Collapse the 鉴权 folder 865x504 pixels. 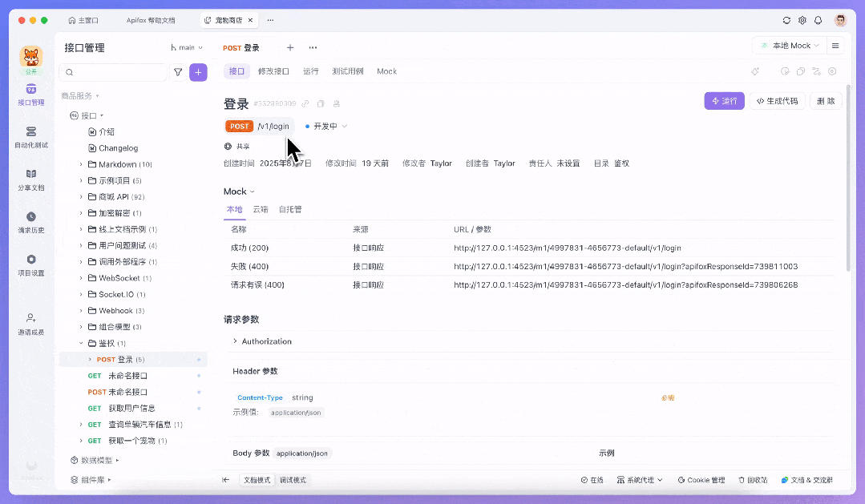(x=80, y=344)
